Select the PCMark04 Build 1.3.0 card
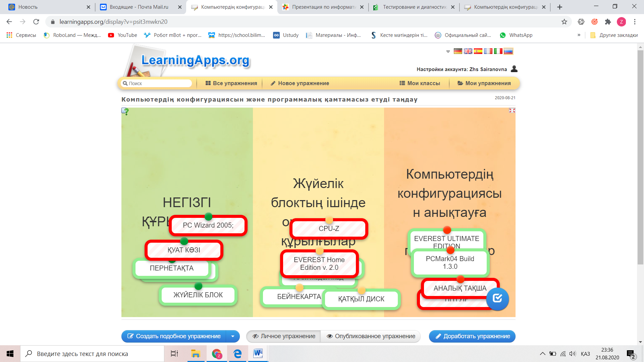The height and width of the screenshot is (362, 644). 450,263
